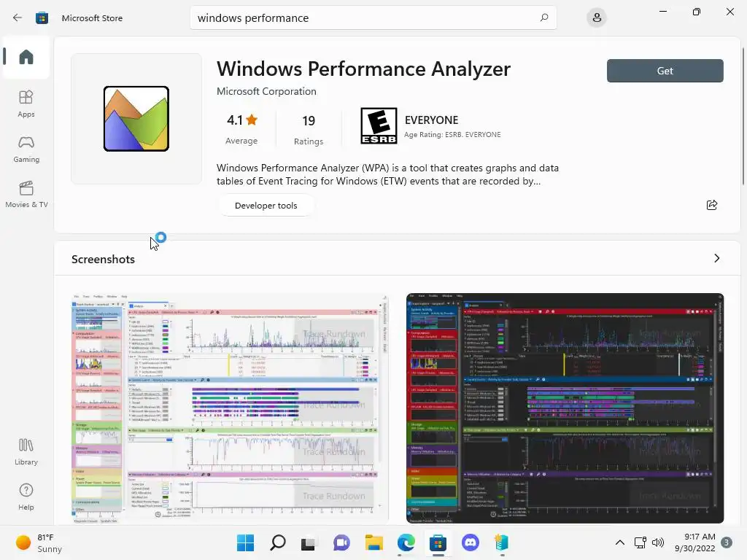Show hidden system tray icons
Image resolution: width=747 pixels, height=560 pixels.
coord(620,542)
